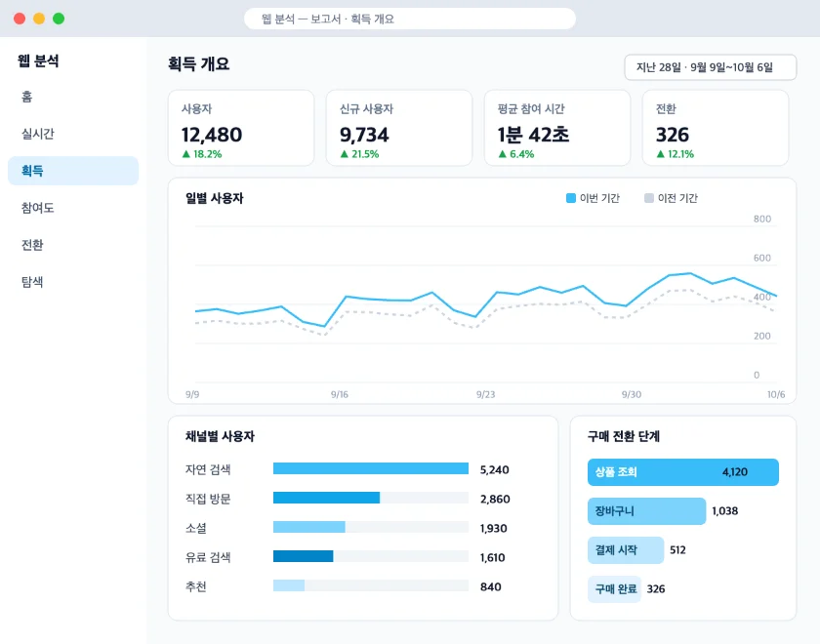This screenshot has width=820, height=644.
Task: Go to 실시간 in the sidebar
Action: 73,134
